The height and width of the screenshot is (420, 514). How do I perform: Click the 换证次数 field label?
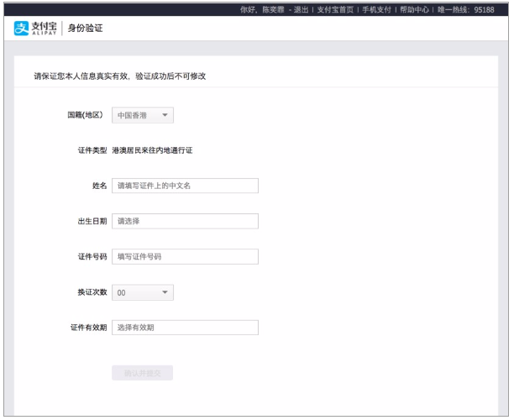(91, 292)
